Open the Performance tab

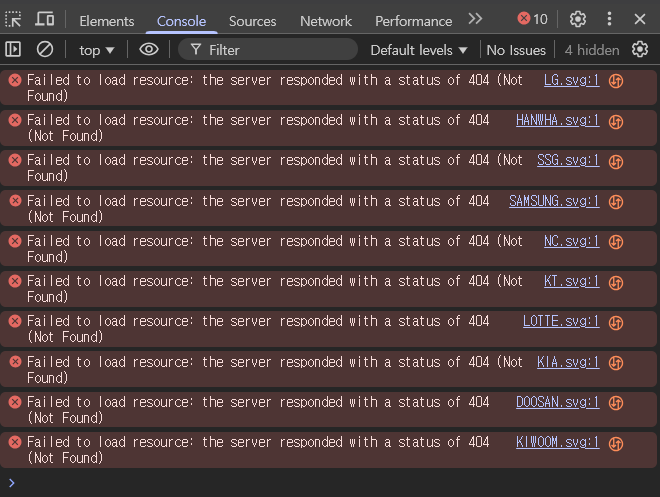pos(413,21)
